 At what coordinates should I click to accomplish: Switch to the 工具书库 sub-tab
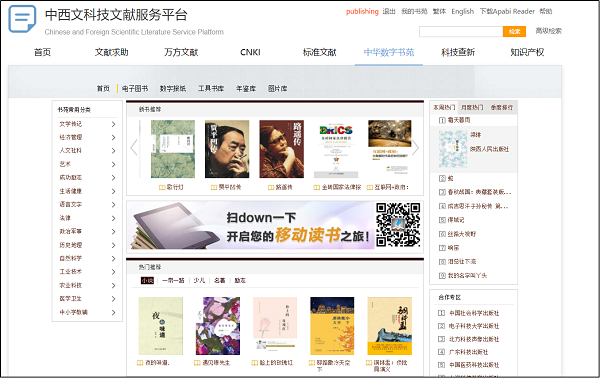click(x=211, y=89)
